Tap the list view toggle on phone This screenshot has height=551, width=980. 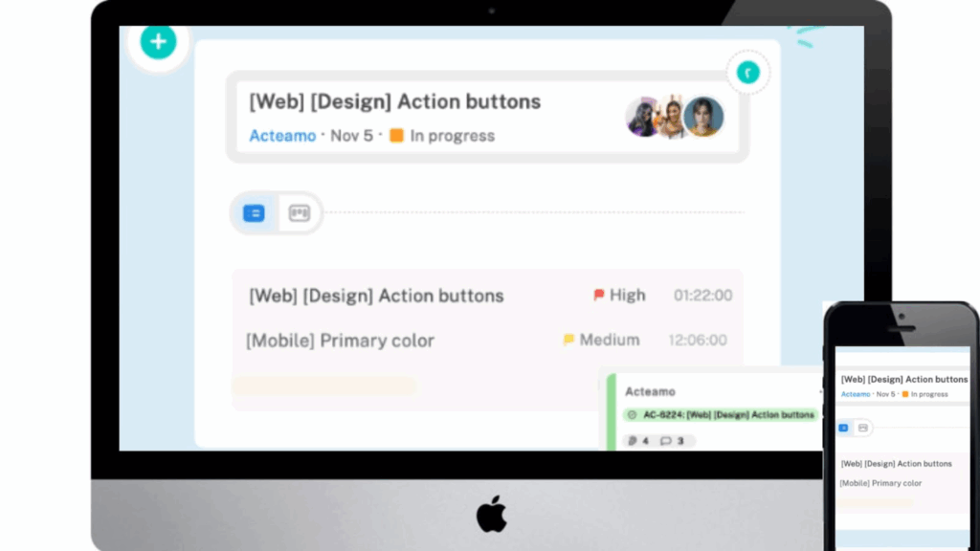pyautogui.click(x=843, y=428)
